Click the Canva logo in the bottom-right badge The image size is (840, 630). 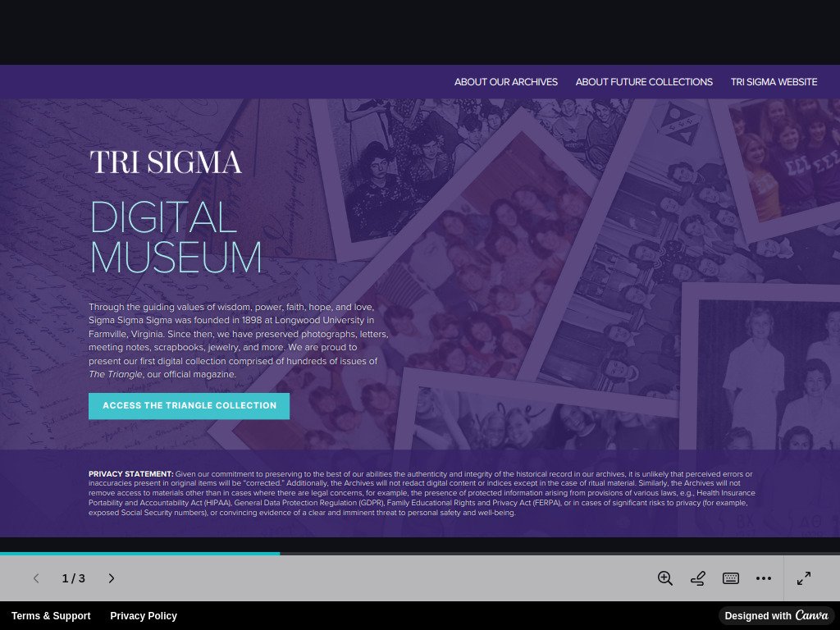click(x=813, y=615)
